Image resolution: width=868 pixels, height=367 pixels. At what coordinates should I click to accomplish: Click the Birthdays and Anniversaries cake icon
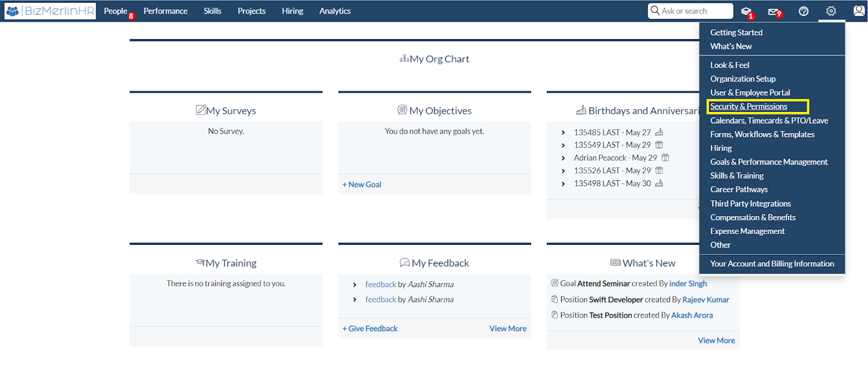click(581, 110)
